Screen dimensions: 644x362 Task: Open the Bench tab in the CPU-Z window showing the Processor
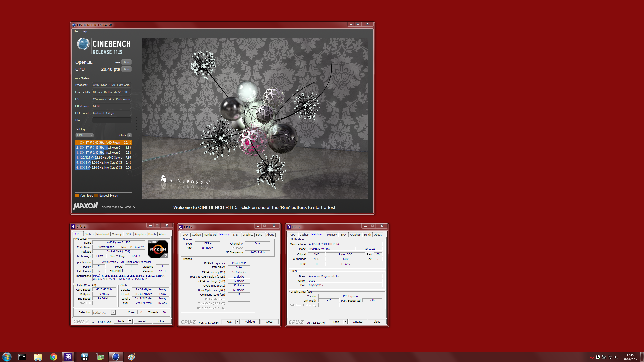[152, 234]
